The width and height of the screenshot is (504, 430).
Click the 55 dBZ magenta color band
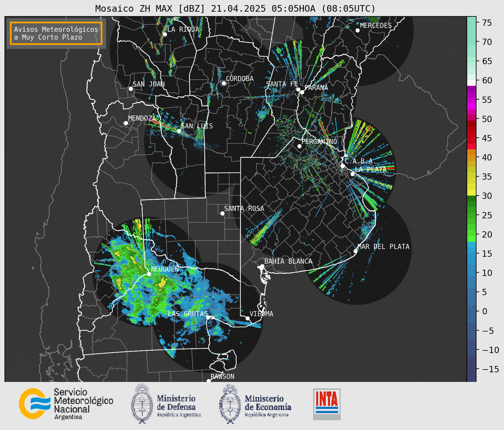coord(471,100)
